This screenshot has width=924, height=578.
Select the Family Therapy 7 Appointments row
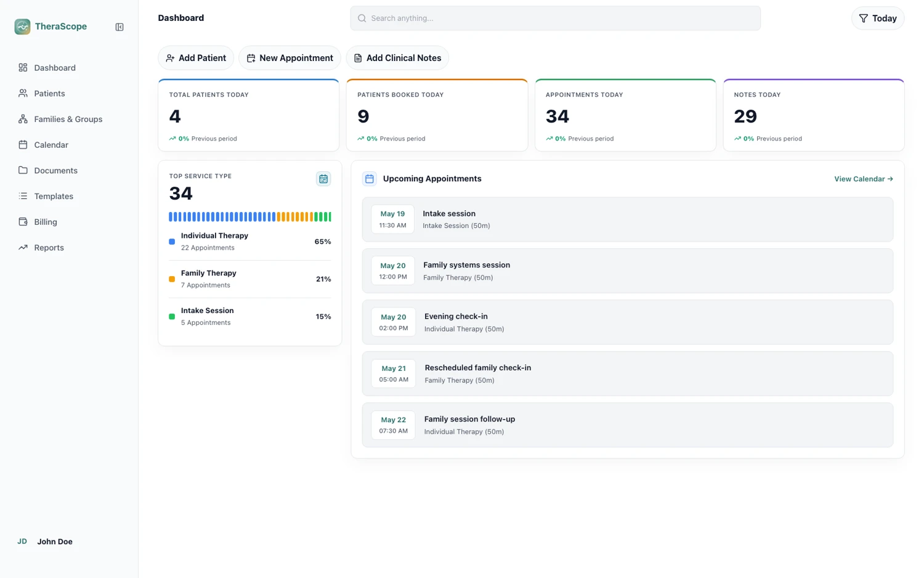point(250,279)
